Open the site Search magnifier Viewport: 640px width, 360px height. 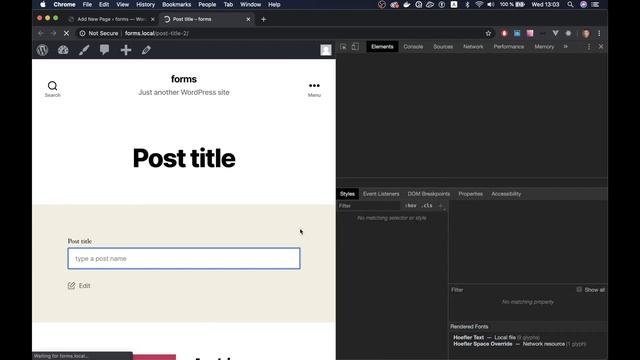point(52,89)
